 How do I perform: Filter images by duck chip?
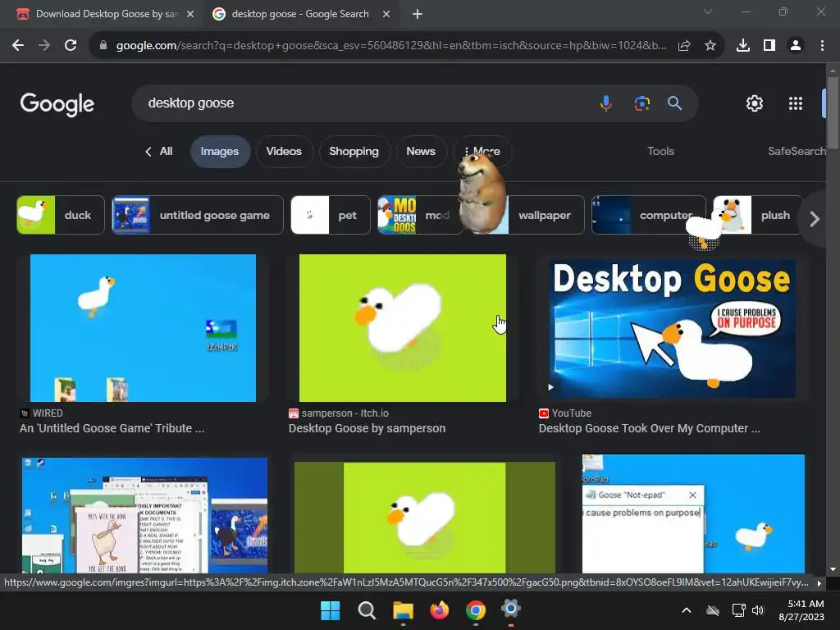[x=61, y=216]
